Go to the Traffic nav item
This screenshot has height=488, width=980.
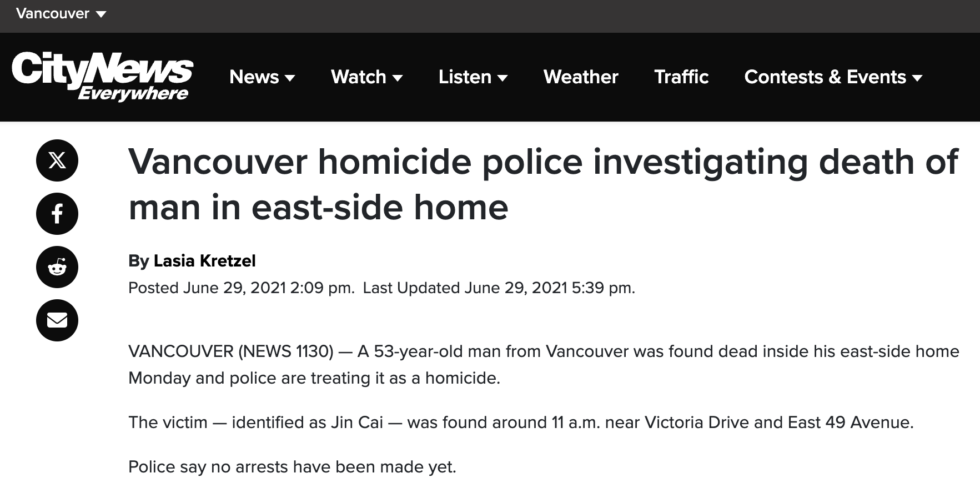point(681,77)
